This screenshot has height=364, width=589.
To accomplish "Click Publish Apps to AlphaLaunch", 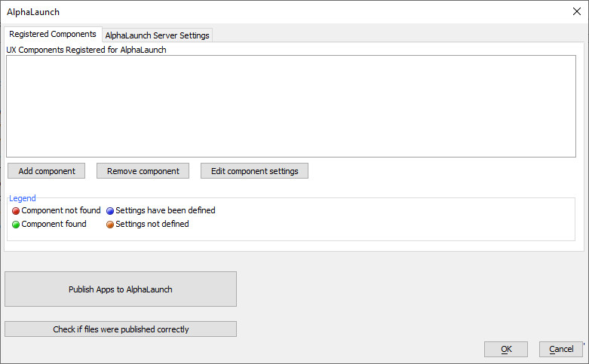I will click(121, 289).
